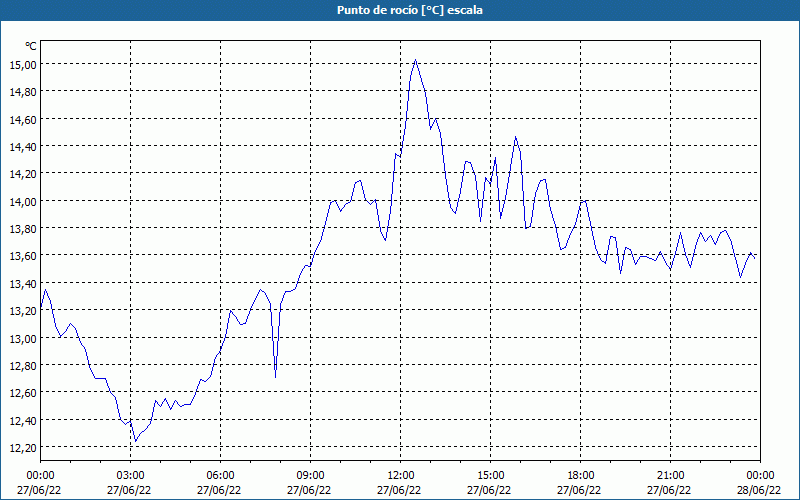800x500 pixels.
Task: Click the 14,20 y-axis label
Action: click(23, 174)
